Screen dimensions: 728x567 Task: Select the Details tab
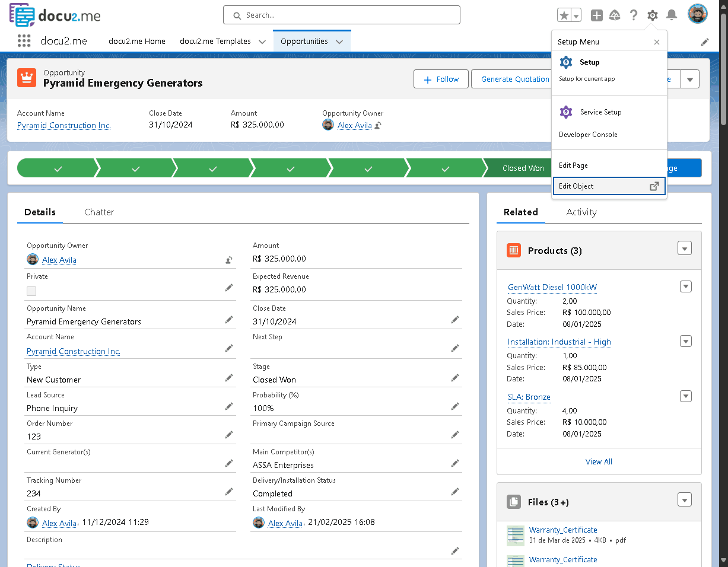[40, 212]
